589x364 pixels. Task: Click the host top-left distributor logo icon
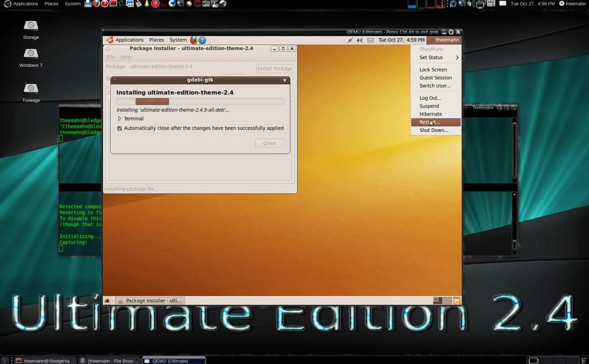coord(7,4)
